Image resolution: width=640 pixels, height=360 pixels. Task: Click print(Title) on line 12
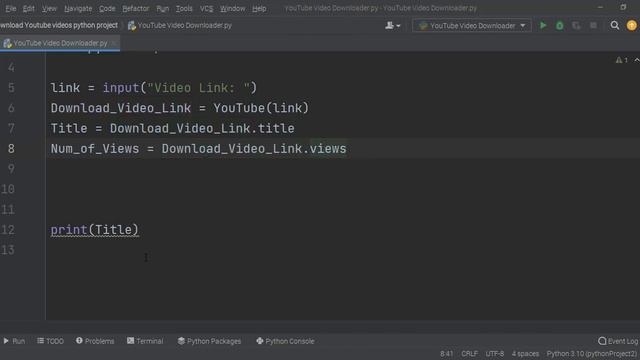[x=95, y=230]
